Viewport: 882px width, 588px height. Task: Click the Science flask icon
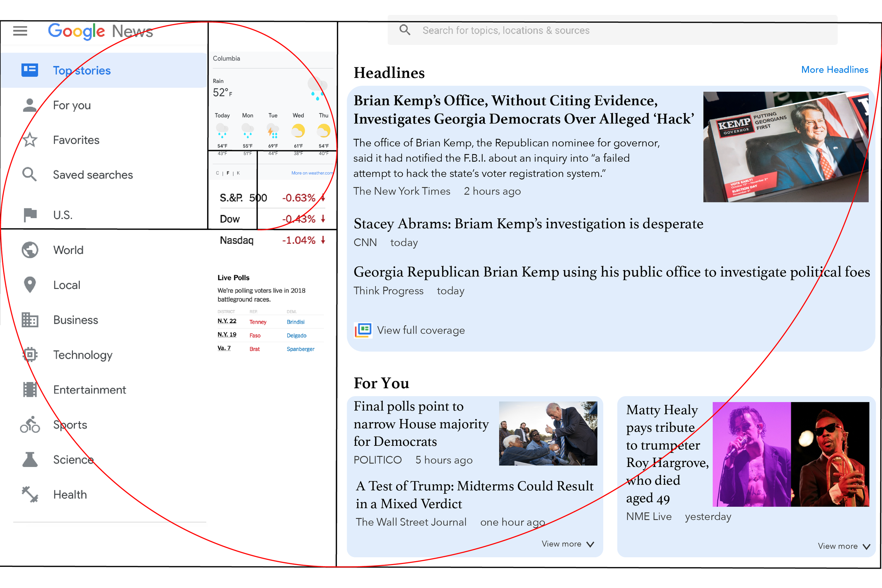point(30,459)
